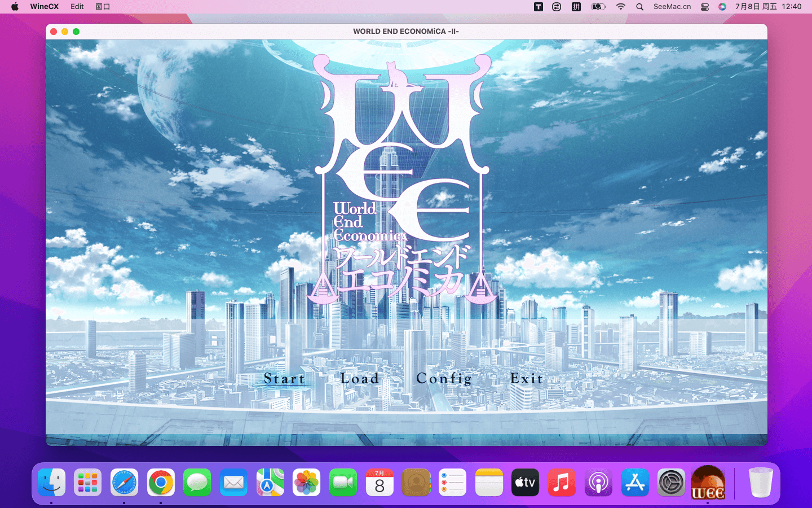812x508 pixels.
Task: Open System Preferences from the Dock
Action: pos(671,483)
